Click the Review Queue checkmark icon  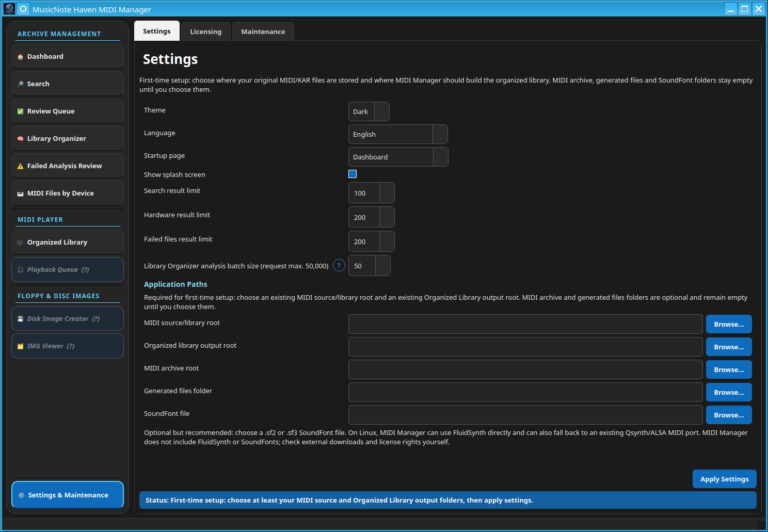tap(20, 111)
